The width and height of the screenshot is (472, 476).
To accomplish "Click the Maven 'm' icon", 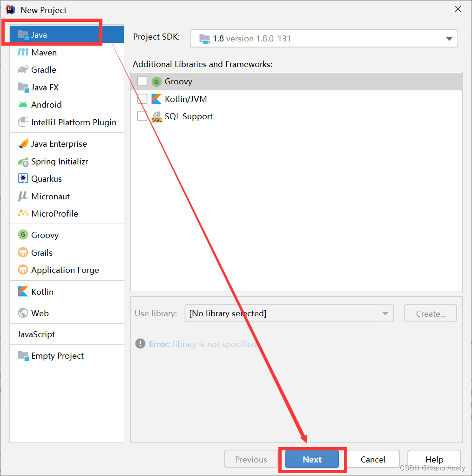I will point(23,52).
